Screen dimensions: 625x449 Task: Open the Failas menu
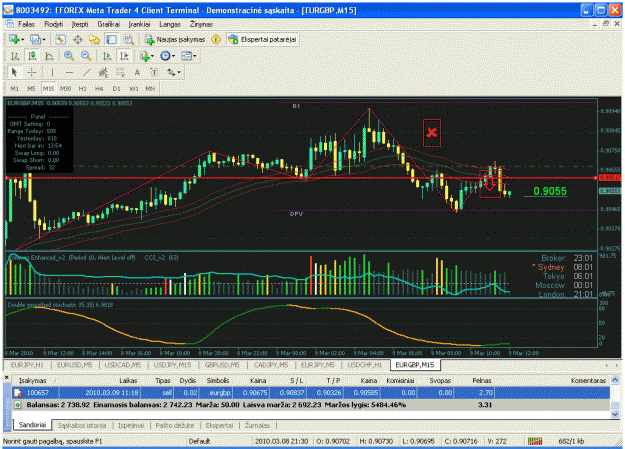(26, 24)
